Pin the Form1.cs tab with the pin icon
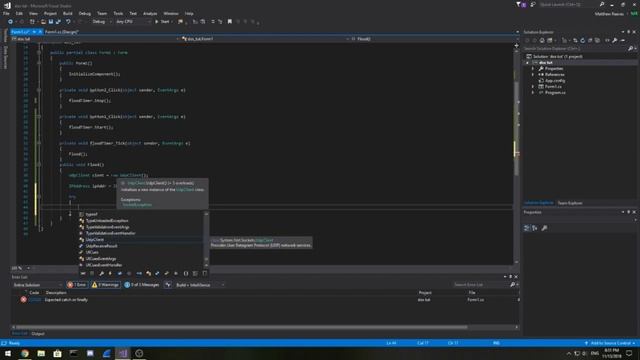The image size is (640, 360). click(x=34, y=32)
